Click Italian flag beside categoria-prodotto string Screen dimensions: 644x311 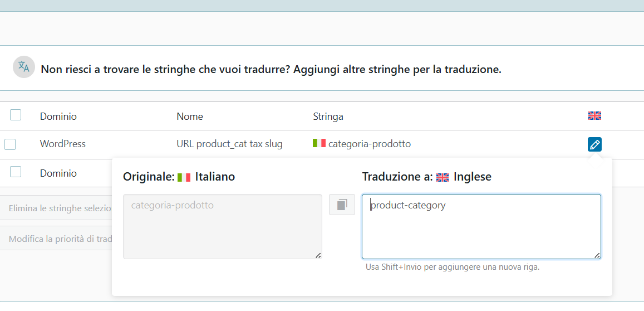(319, 144)
